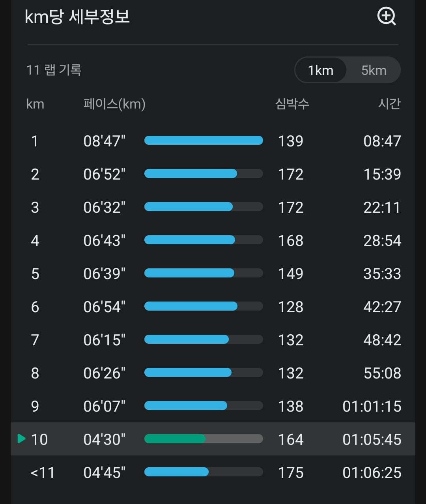Select the lap 1 row at 08'47"
The height and width of the screenshot is (504, 426).
213,141
